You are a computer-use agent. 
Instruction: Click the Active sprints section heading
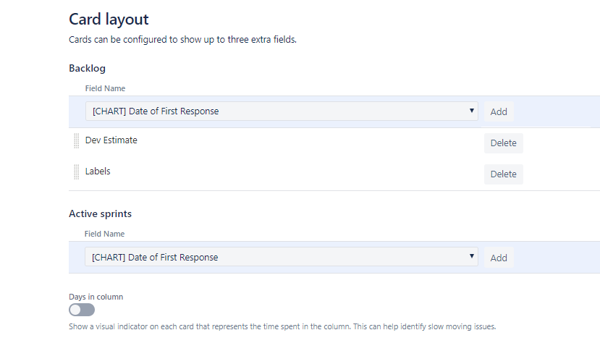pyautogui.click(x=101, y=213)
